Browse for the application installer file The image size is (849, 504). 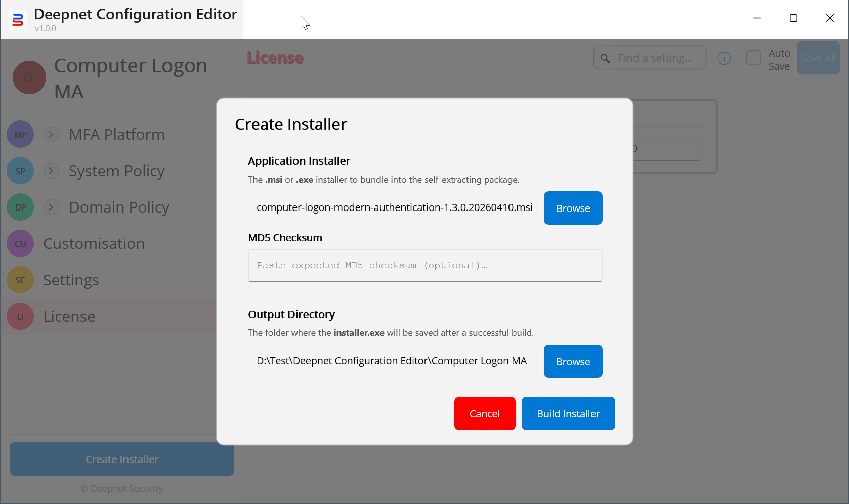tap(573, 208)
